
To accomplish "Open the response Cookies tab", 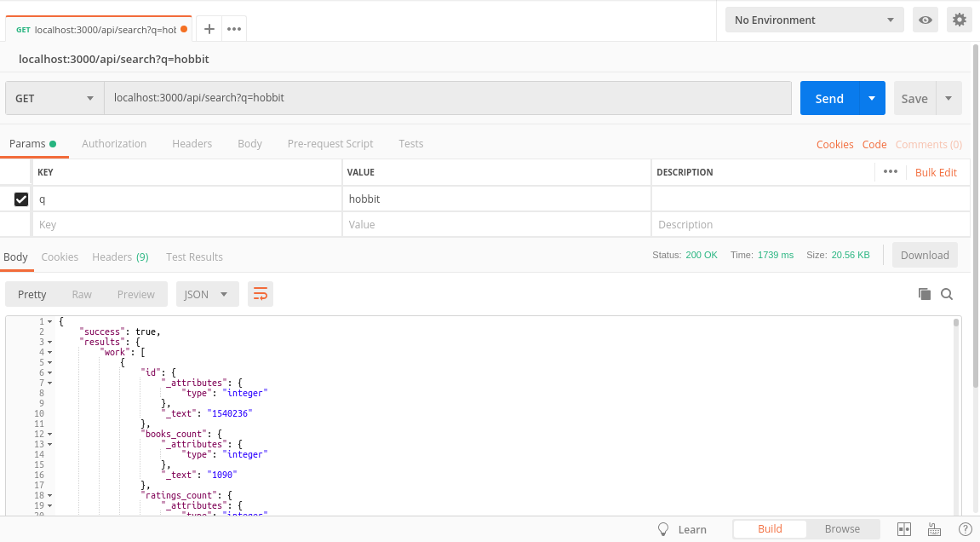I will pyautogui.click(x=60, y=257).
